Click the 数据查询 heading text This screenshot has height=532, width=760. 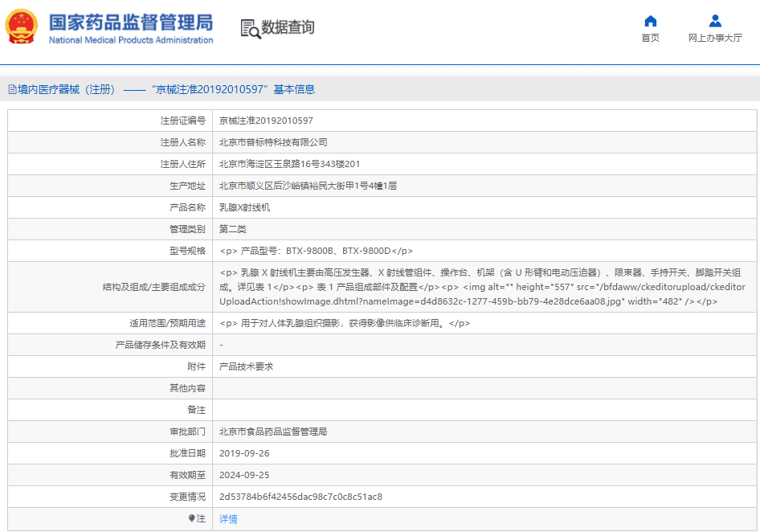tap(288, 27)
